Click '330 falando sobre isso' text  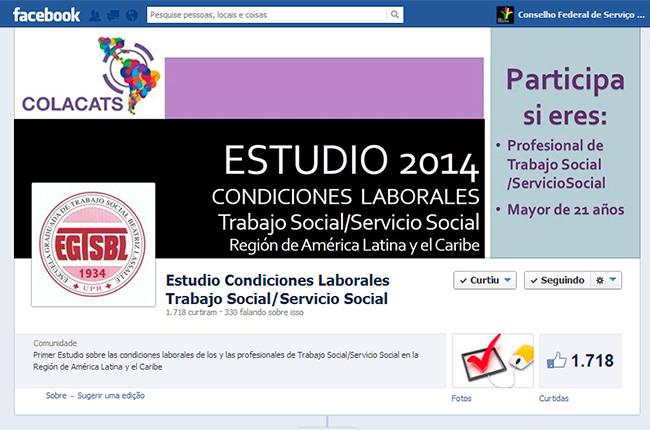264,312
